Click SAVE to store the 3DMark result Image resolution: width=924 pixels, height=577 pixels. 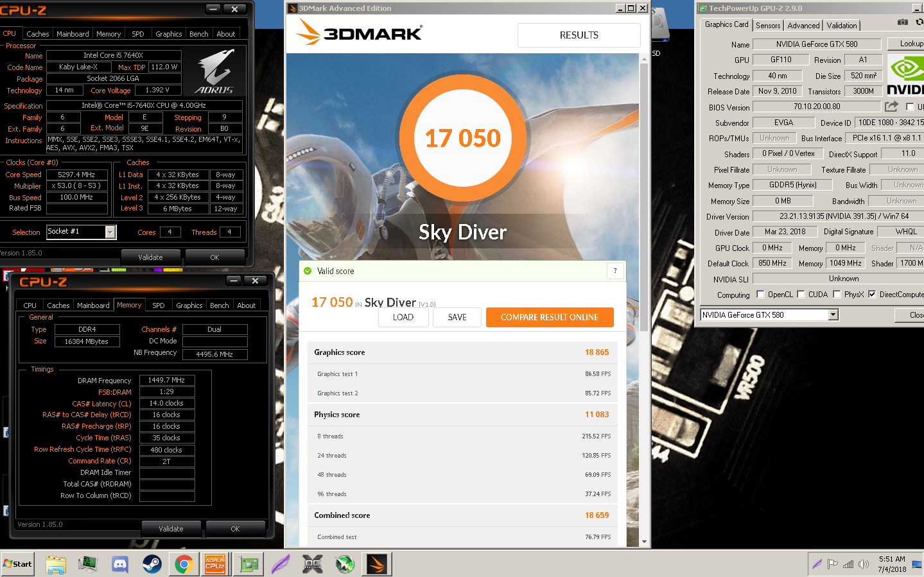point(457,317)
